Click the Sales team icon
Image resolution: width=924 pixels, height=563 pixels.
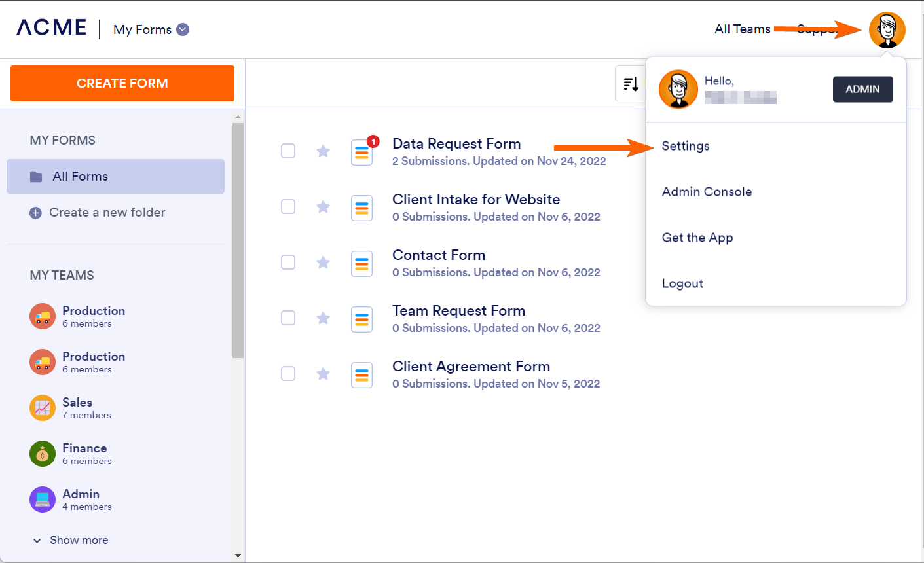tap(43, 408)
